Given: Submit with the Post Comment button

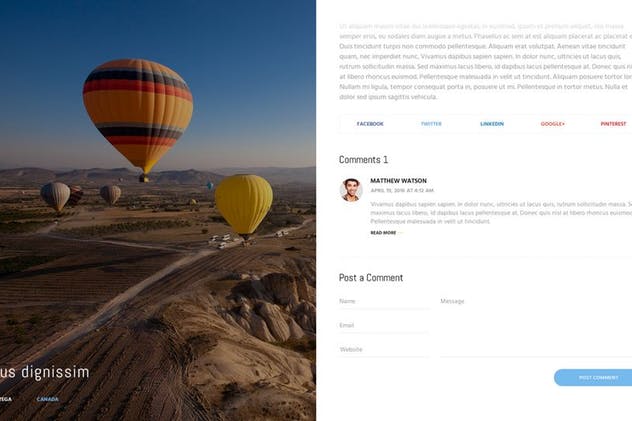Looking at the screenshot, I should pos(593,378).
